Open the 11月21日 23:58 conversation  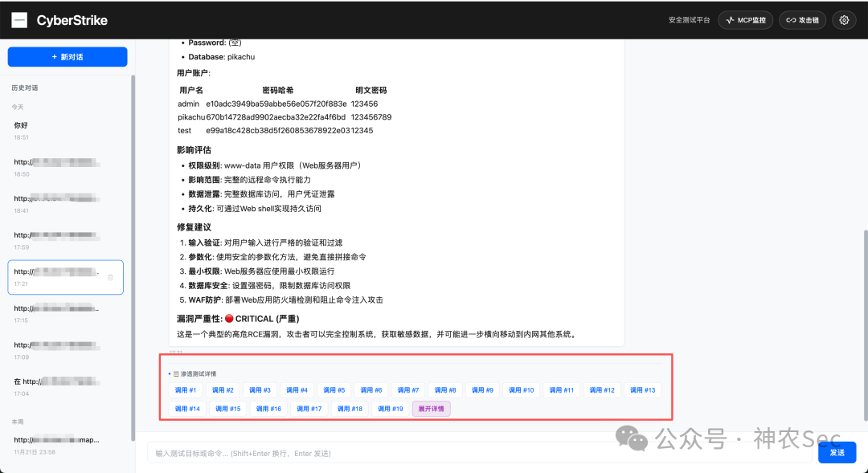tap(65, 446)
